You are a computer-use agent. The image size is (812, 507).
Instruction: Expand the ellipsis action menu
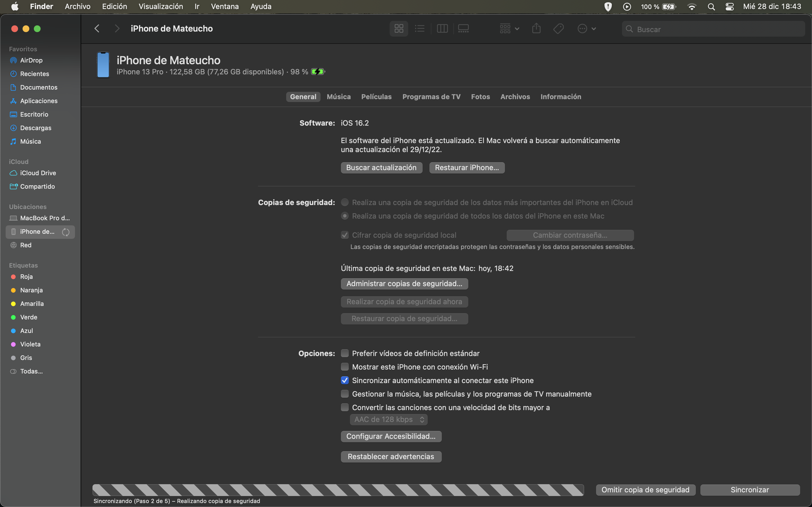[x=586, y=29]
